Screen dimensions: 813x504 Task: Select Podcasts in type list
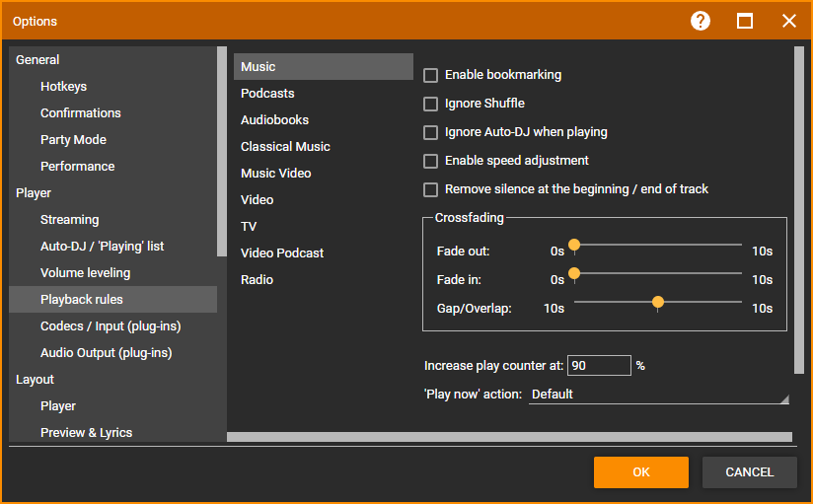[323, 94]
